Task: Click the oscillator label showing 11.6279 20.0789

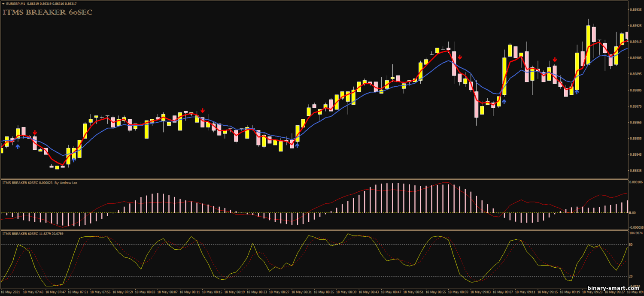Action: (x=33, y=233)
